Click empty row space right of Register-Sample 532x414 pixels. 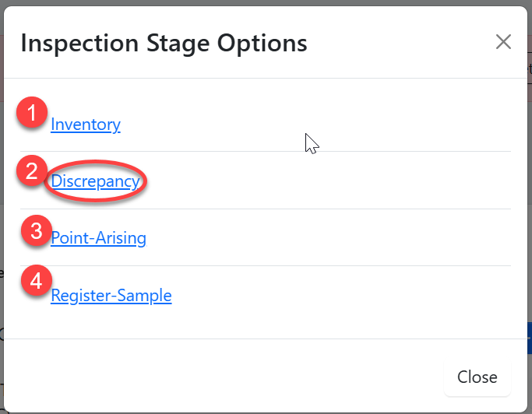[351, 296]
